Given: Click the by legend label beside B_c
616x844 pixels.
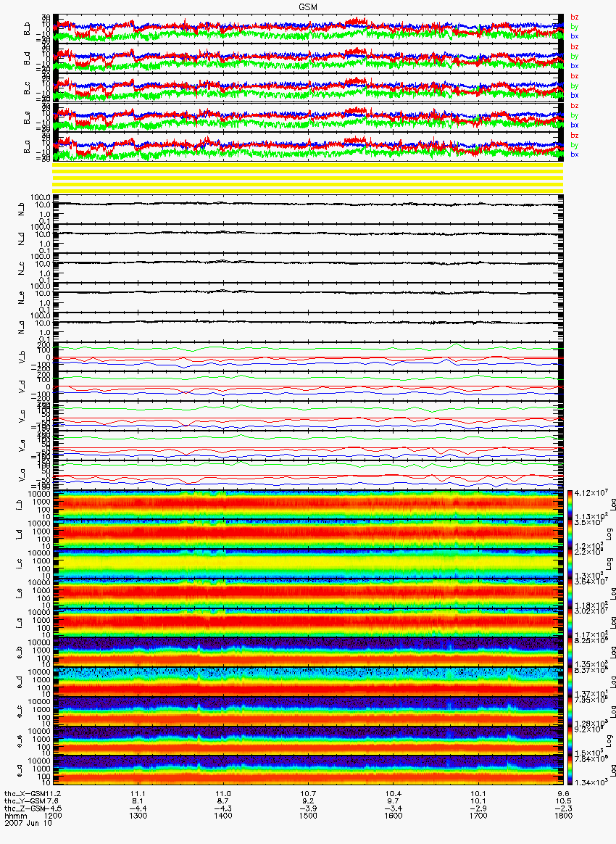Looking at the screenshot, I should click(x=574, y=86).
